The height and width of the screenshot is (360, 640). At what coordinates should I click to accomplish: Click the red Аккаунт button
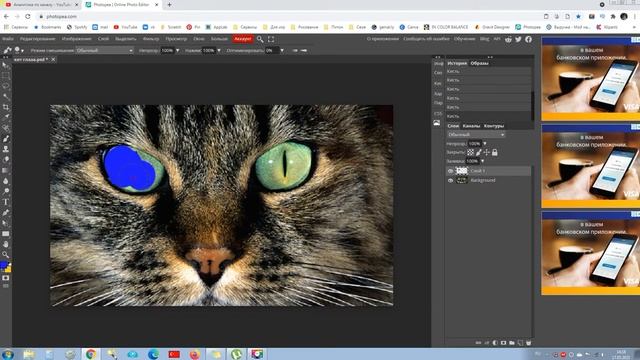coord(243,39)
